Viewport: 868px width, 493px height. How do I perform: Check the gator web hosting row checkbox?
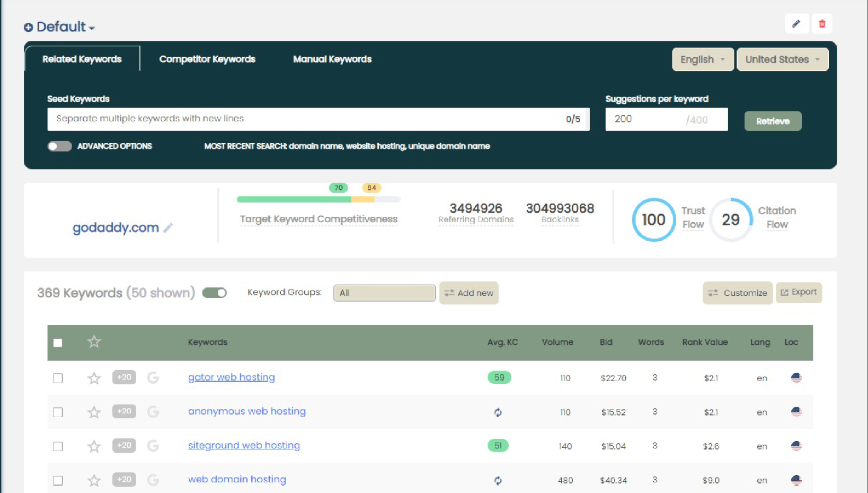58,378
